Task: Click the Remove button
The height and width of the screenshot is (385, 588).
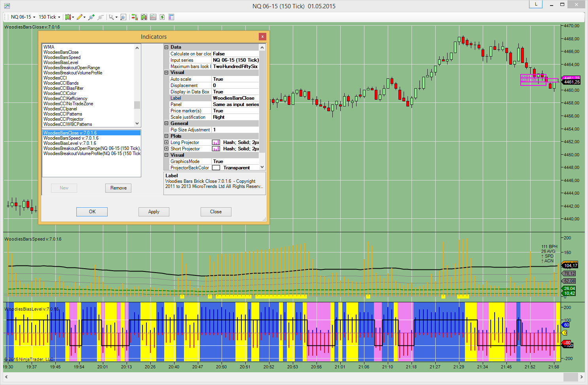Action: point(118,188)
